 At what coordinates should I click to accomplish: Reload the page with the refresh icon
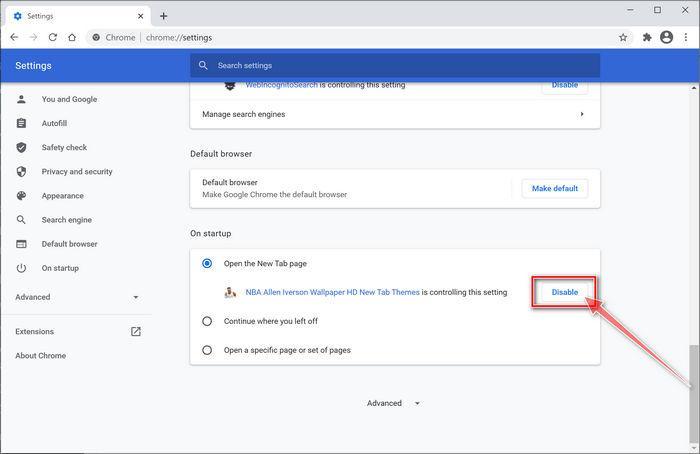[x=52, y=37]
